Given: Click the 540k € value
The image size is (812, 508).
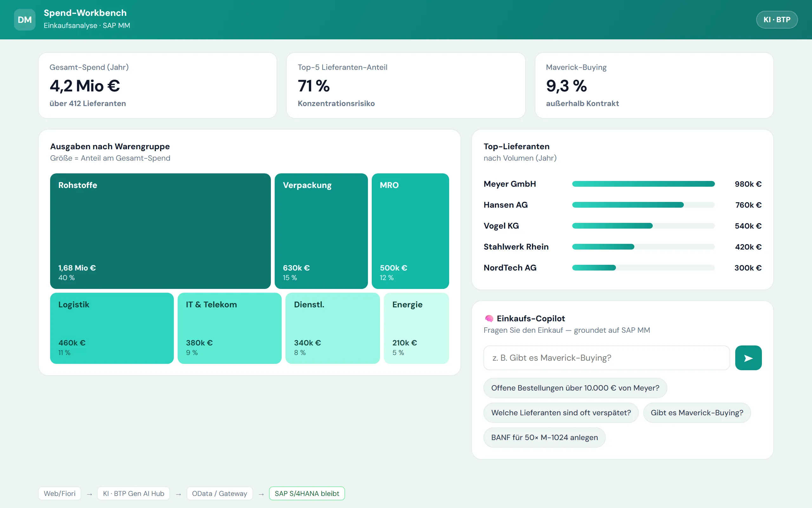Looking at the screenshot, I should [x=748, y=226].
